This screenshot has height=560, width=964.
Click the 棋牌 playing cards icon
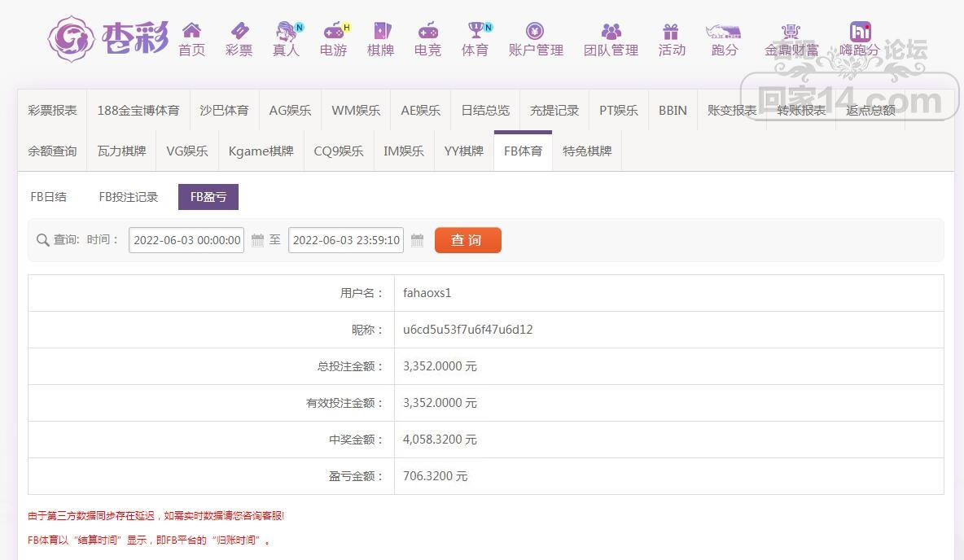(x=381, y=32)
